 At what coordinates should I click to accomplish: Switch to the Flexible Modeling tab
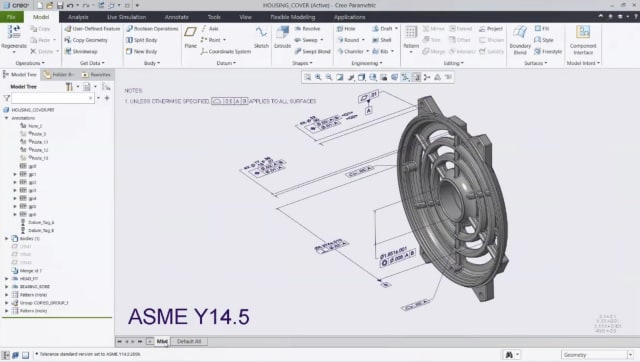pos(292,17)
